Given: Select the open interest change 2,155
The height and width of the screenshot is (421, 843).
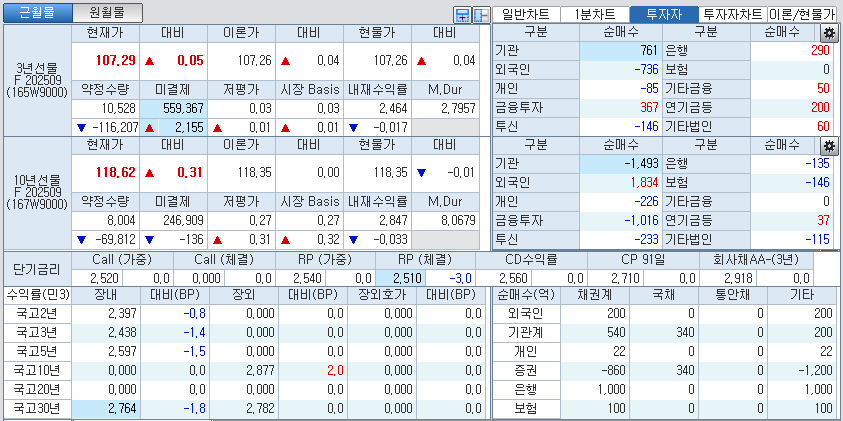Looking at the screenshot, I should click(173, 127).
